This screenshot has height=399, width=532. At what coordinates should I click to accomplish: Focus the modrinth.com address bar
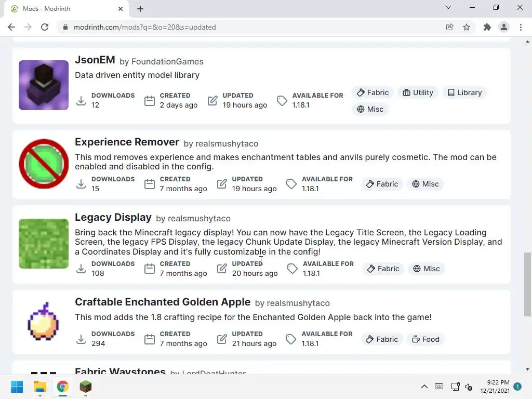coord(250,27)
